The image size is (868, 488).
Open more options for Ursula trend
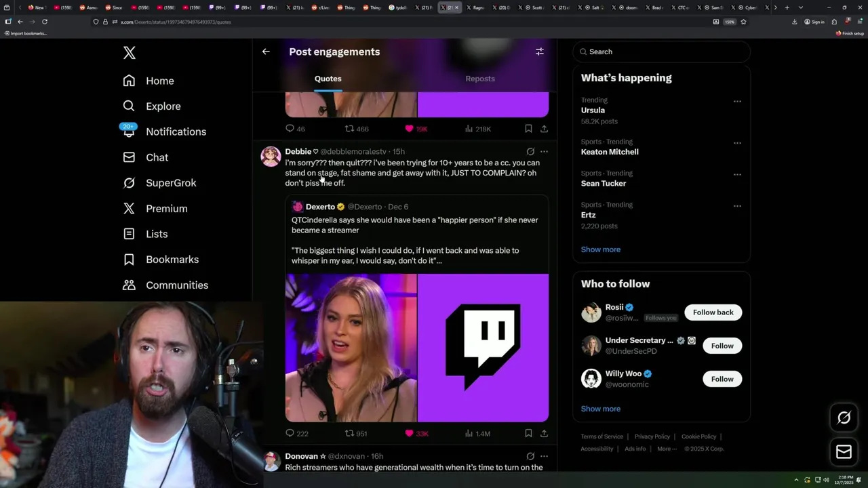(737, 102)
